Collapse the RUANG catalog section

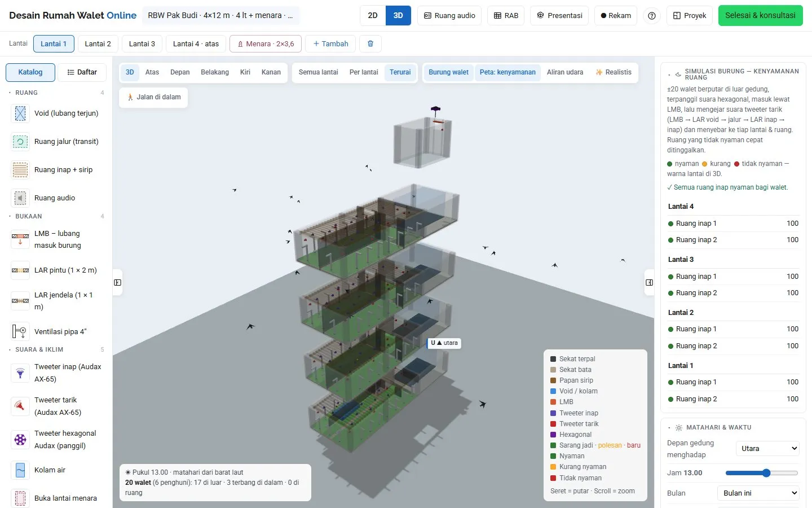coord(56,93)
